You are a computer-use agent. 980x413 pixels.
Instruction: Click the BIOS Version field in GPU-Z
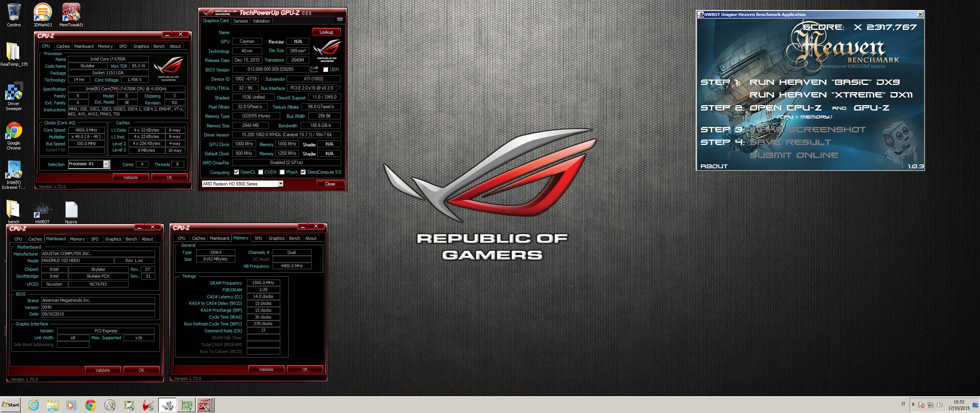(x=270, y=69)
